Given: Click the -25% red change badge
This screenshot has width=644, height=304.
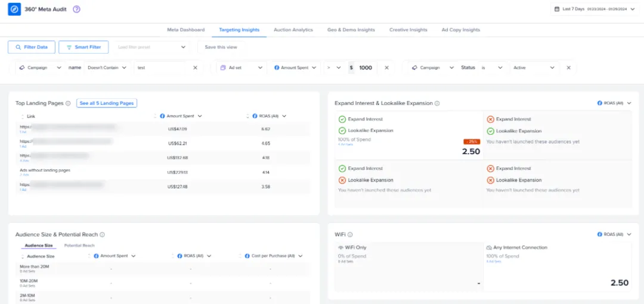Looking at the screenshot, I should [472, 141].
